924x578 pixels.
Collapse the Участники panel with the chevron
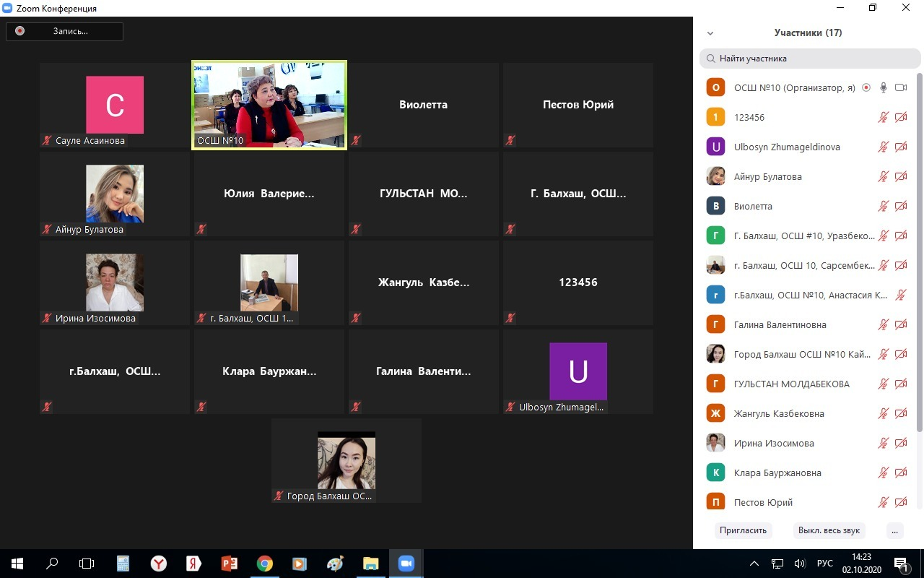(710, 33)
